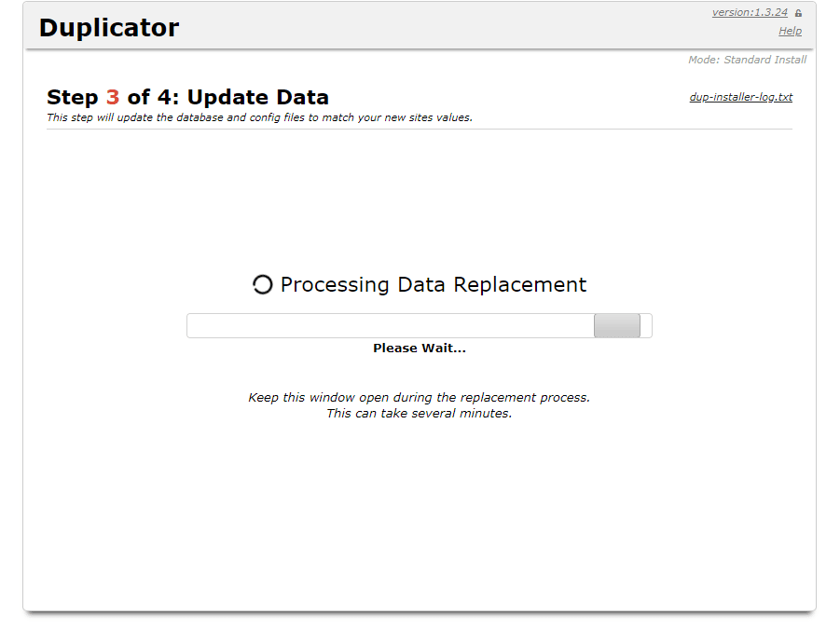
Task: Open the version:1.3.24 link
Action: 750,12
